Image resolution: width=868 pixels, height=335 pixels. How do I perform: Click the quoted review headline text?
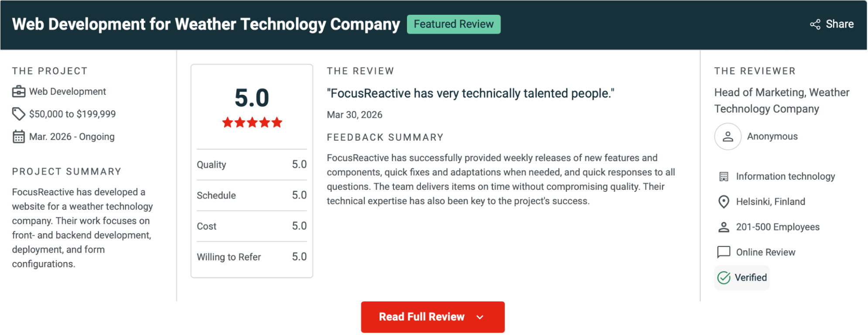[471, 93]
